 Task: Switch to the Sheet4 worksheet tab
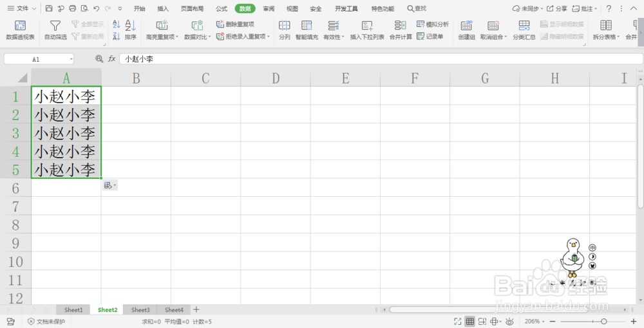174,310
